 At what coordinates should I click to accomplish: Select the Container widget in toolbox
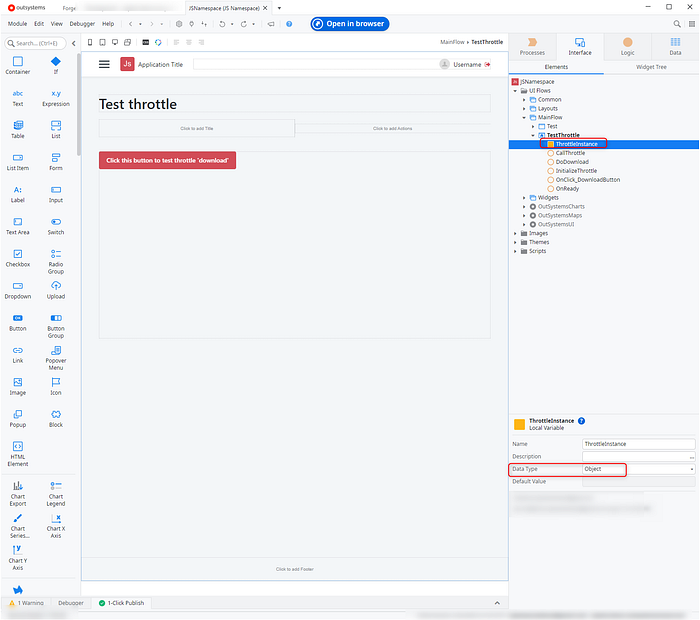point(18,65)
